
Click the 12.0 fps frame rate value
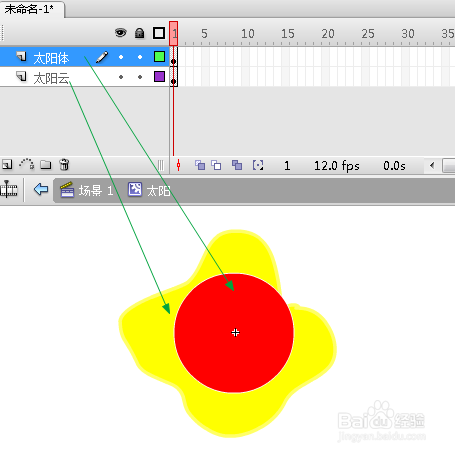tap(337, 166)
